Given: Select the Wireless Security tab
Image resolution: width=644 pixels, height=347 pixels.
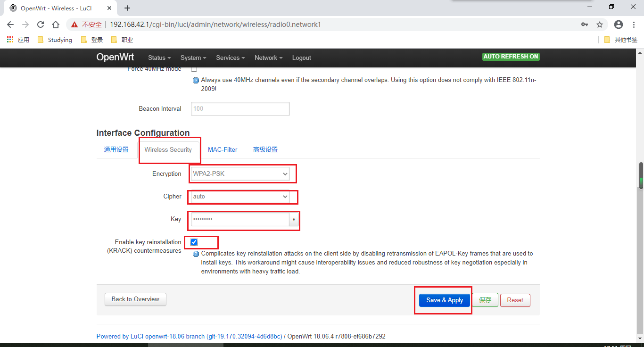Looking at the screenshot, I should tap(168, 149).
